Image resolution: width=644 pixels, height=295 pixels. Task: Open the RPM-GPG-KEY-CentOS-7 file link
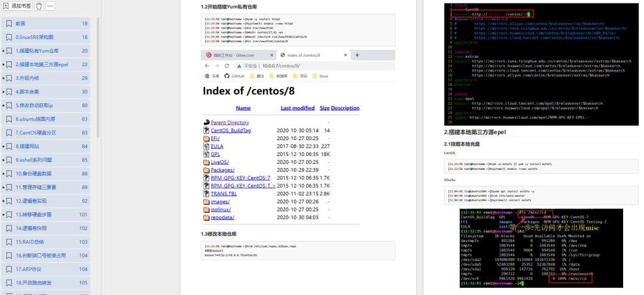click(241, 178)
